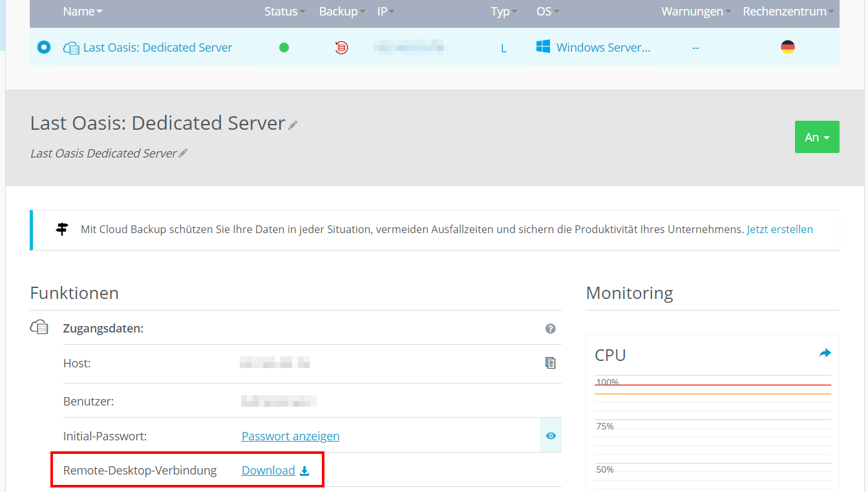
Task: Open the Typ column dropdown
Action: (504, 12)
